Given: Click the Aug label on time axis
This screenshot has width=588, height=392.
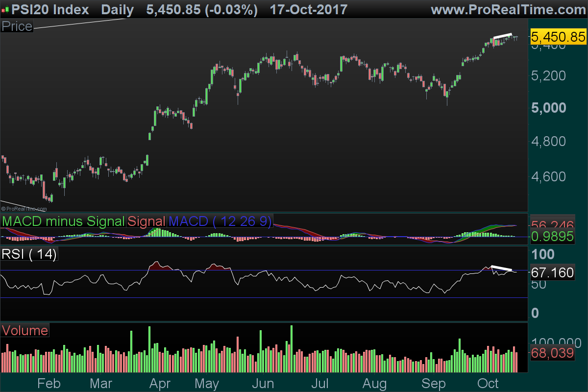Looking at the screenshot, I should pyautogui.click(x=376, y=383).
